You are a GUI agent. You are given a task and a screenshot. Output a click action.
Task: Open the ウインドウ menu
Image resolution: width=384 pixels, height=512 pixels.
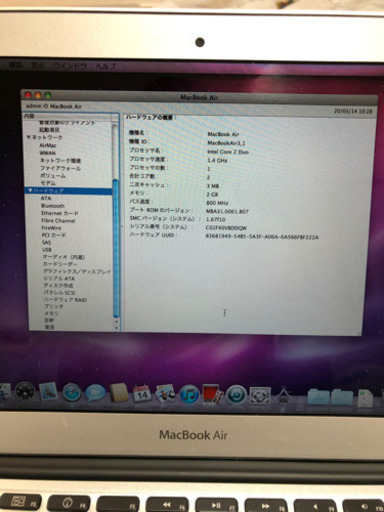coord(70,66)
